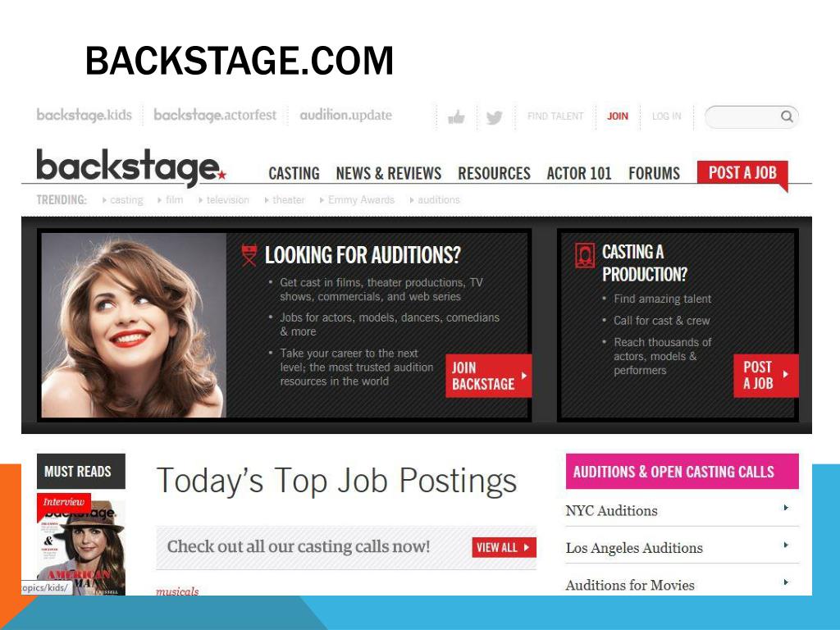This screenshot has height=630, width=840.
Task: Click the CASTING A PRODUCTION? heading
Action: (x=645, y=262)
